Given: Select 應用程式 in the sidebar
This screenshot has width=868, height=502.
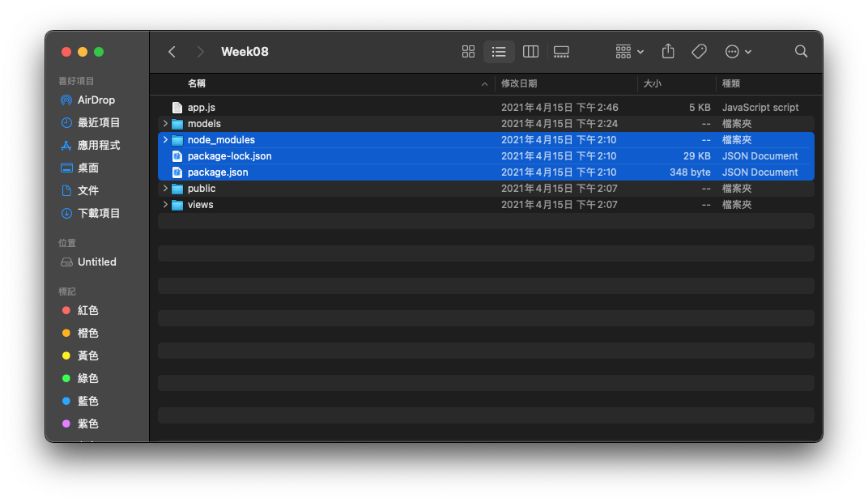Looking at the screenshot, I should coord(98,146).
